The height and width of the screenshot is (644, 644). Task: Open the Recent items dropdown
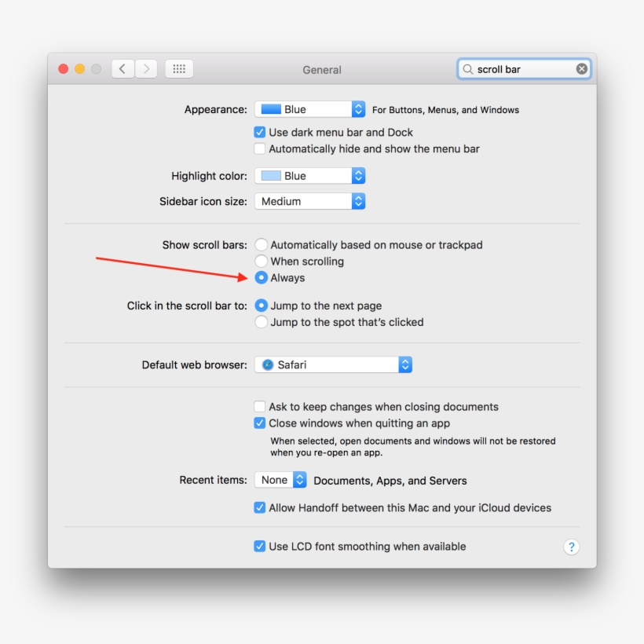[280, 479]
